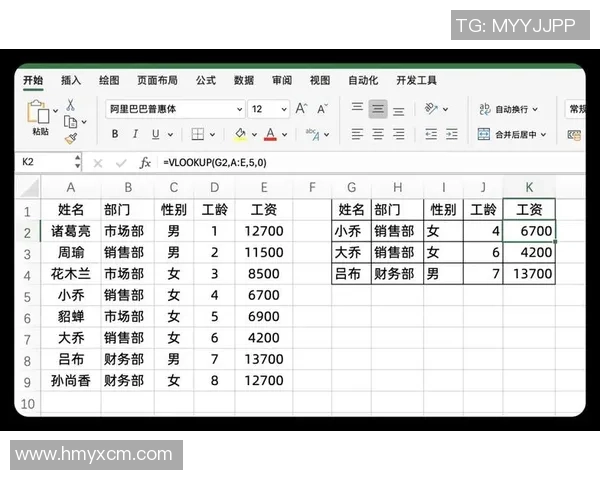Open the 绘图 tab
600x480 pixels.
pos(109,80)
